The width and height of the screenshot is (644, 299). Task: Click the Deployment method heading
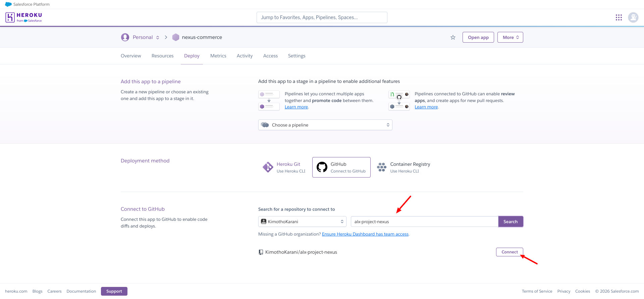145,161
